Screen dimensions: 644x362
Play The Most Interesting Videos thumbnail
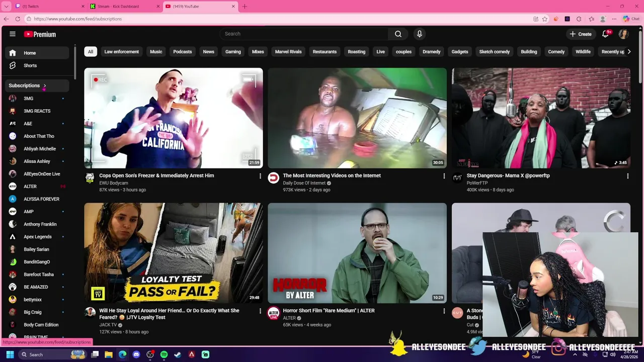(357, 118)
